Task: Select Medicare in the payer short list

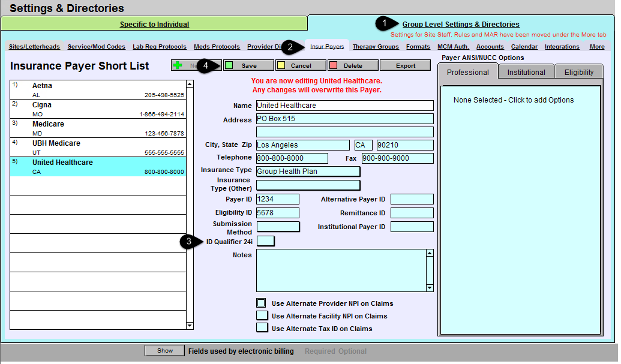Action: tap(98, 128)
